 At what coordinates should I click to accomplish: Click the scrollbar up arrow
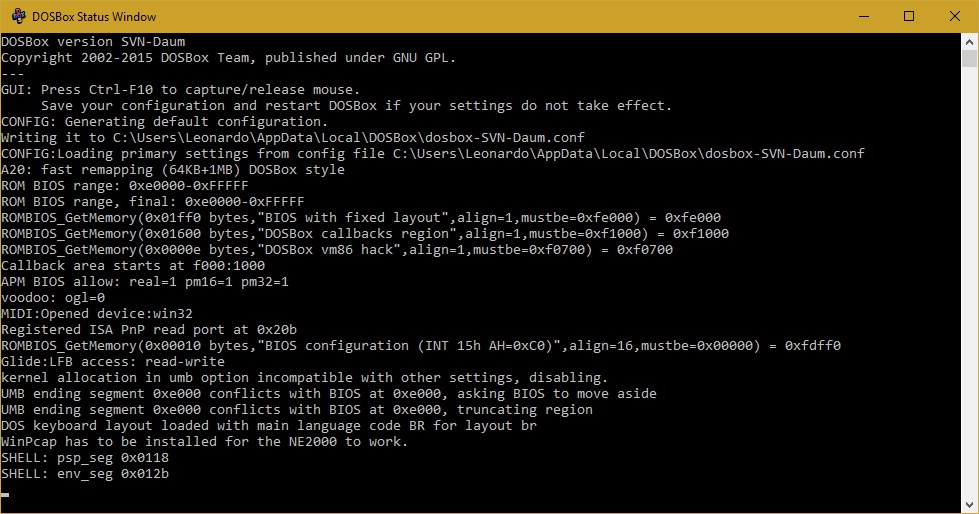pyautogui.click(x=969, y=42)
